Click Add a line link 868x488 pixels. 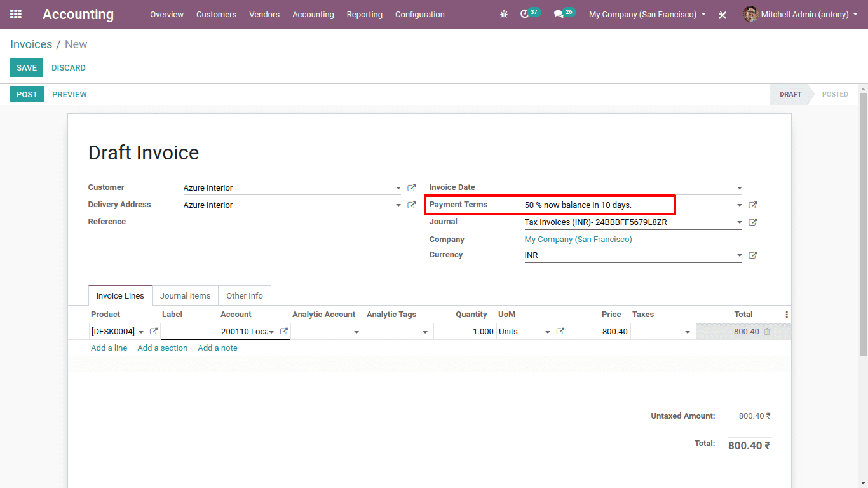pos(109,348)
